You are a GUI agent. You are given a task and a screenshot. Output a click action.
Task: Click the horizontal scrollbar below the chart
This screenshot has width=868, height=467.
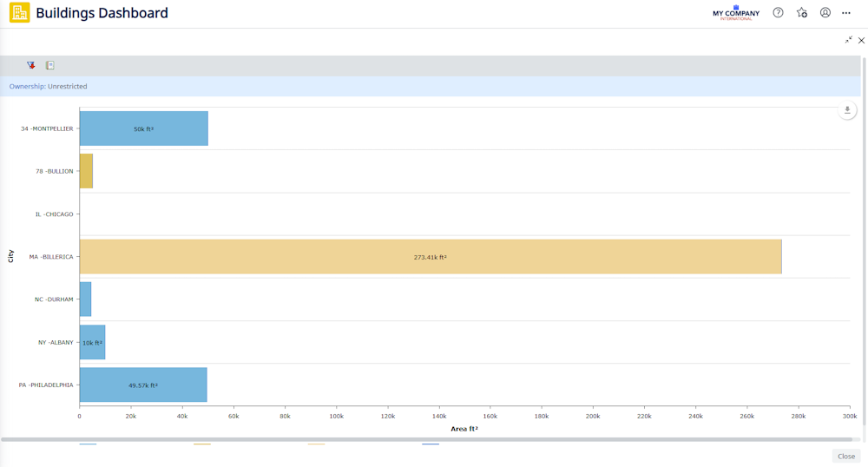coord(426,439)
